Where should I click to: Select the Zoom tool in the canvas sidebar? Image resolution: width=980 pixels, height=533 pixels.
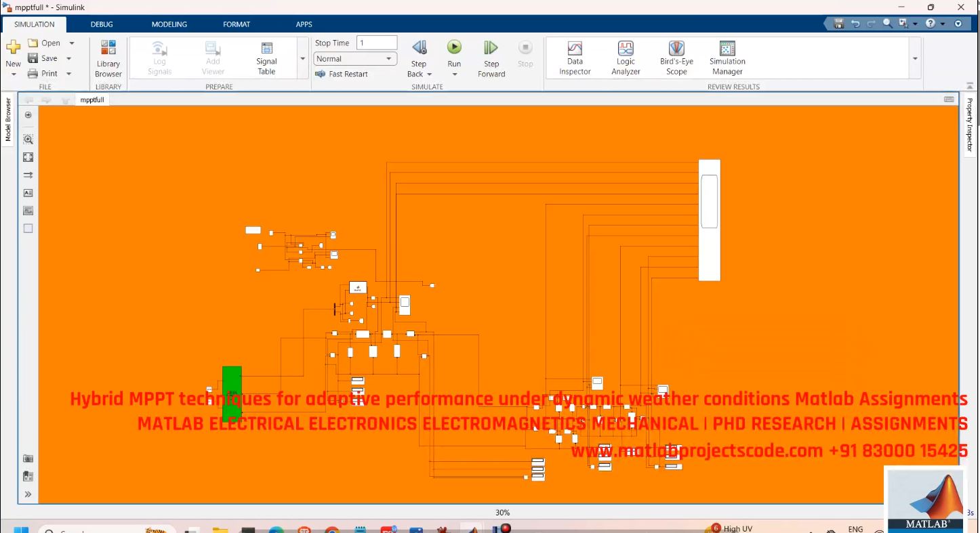coord(28,139)
